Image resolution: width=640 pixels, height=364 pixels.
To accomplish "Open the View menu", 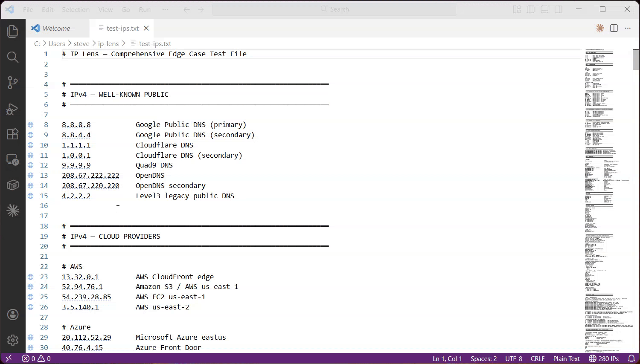I will [105, 9].
